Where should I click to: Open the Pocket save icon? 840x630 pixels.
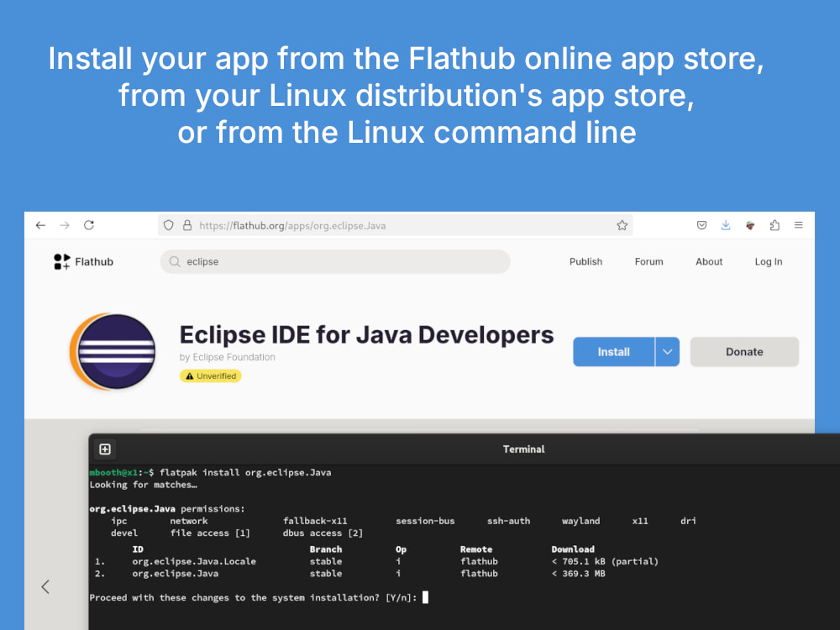pos(701,225)
